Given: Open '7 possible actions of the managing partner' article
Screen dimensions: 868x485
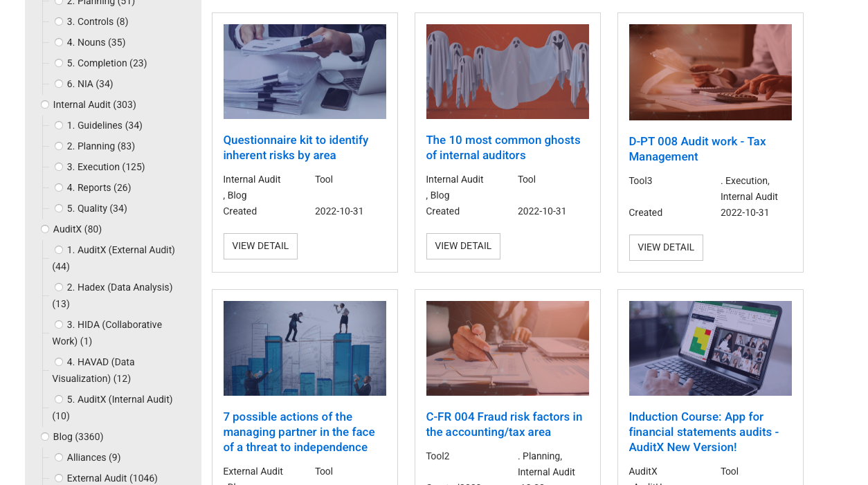Looking at the screenshot, I should click(299, 432).
